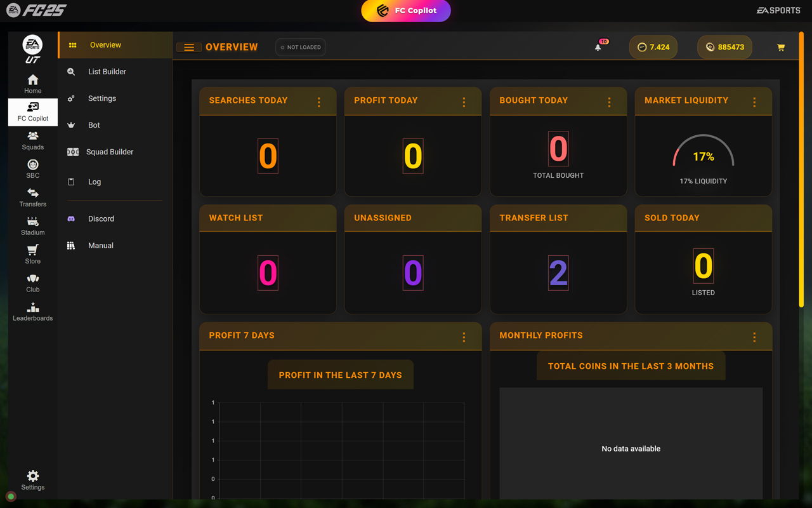Image resolution: width=812 pixels, height=508 pixels.
Task: Open the Club icon
Action: [33, 279]
